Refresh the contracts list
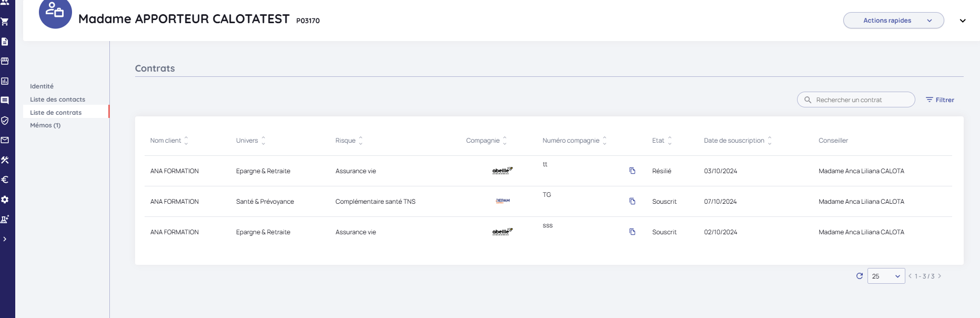 tap(860, 276)
